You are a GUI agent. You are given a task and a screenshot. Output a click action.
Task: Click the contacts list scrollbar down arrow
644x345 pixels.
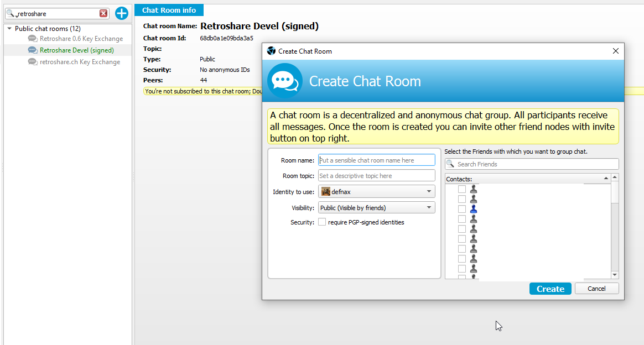615,275
